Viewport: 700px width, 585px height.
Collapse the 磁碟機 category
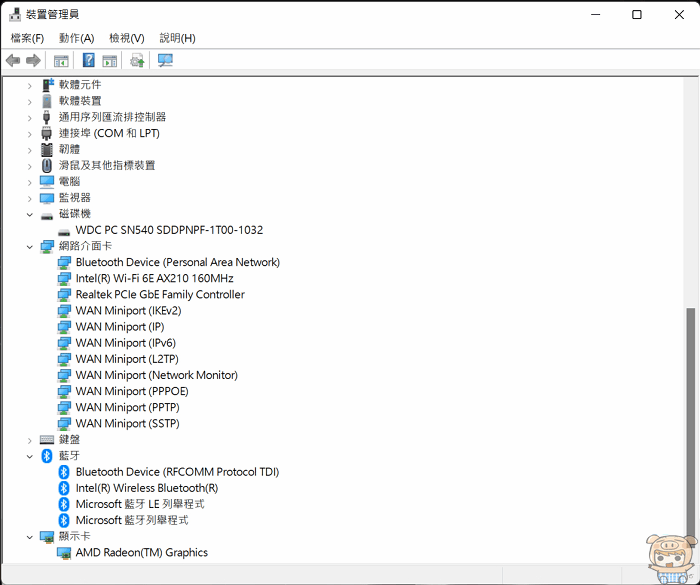point(29,214)
